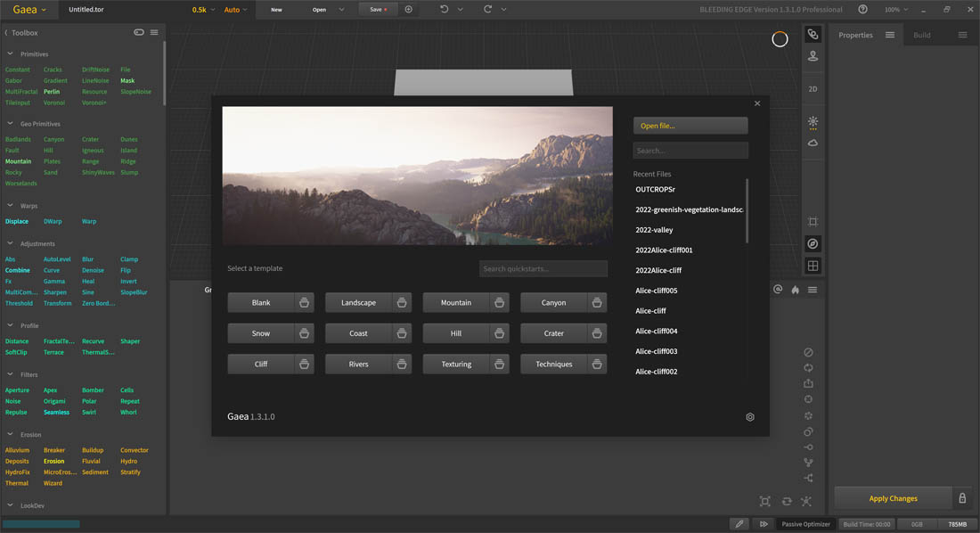
Task: Click the box with up-arrow icon
Action: pyautogui.click(x=808, y=383)
